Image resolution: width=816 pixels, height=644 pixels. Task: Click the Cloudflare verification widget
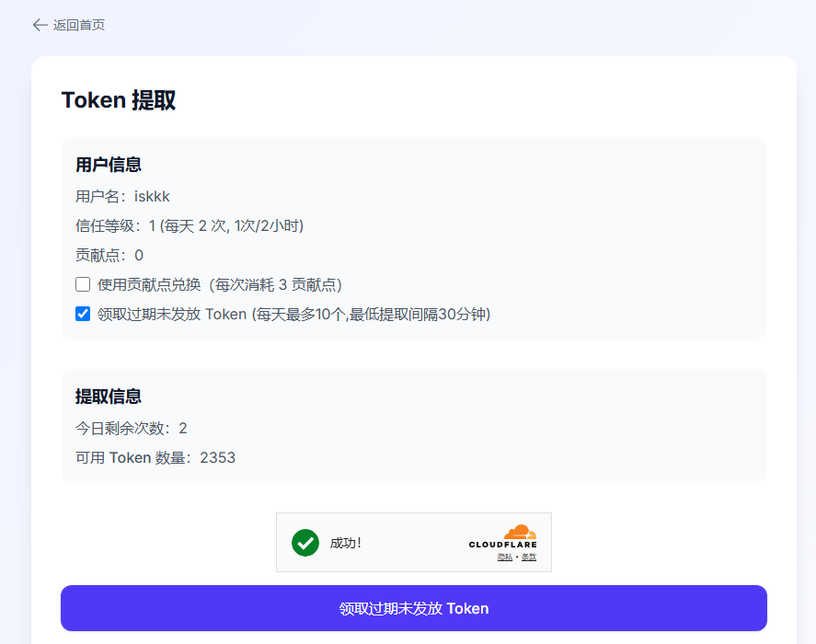pyautogui.click(x=414, y=542)
